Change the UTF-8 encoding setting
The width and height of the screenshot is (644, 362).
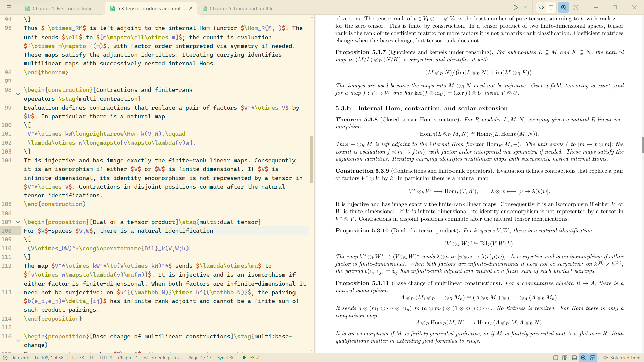pos(106,358)
